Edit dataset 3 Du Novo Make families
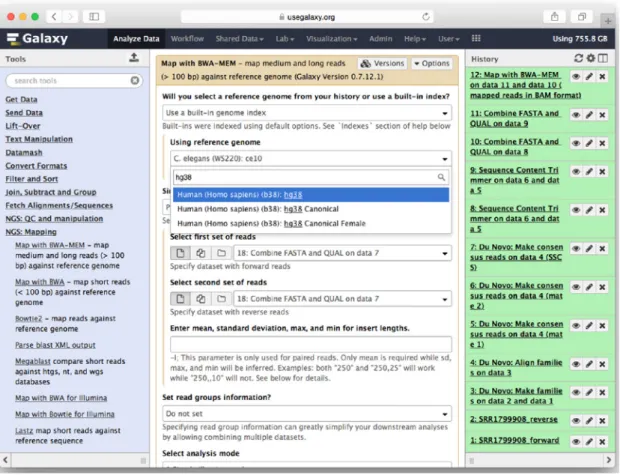Viewport: 620px width, 475px height. [x=589, y=392]
